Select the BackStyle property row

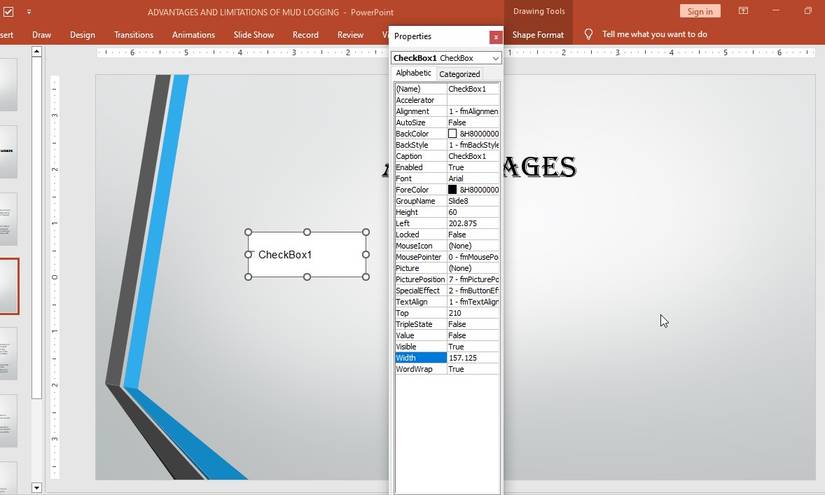(447, 145)
